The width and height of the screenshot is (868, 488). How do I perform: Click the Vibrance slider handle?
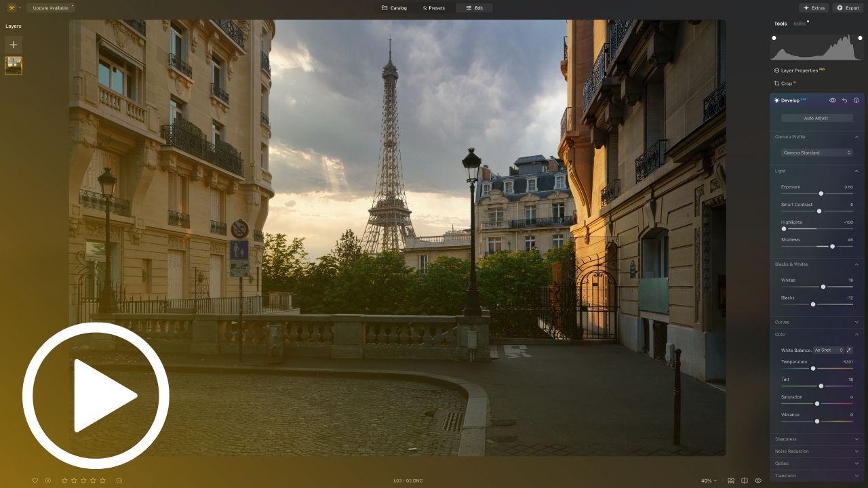[x=817, y=422]
